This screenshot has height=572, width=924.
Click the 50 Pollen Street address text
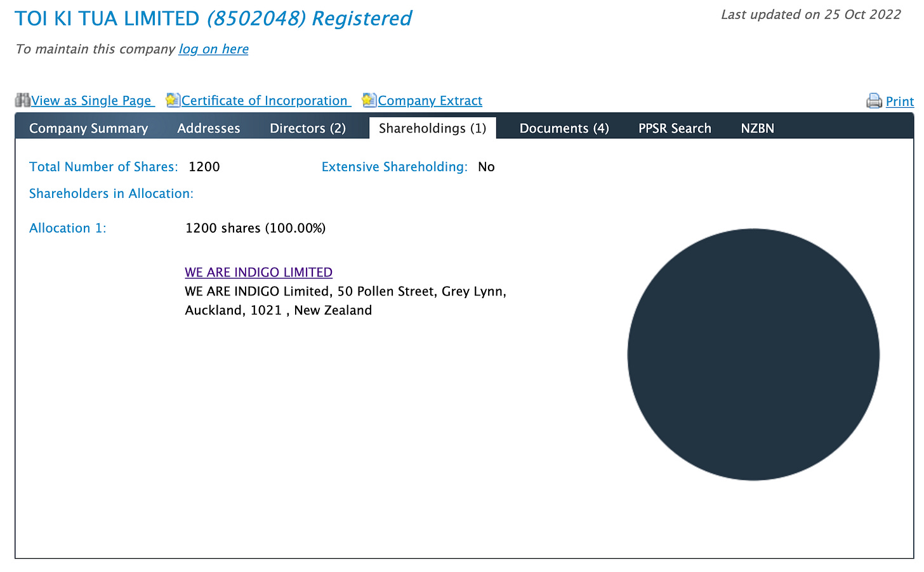tap(346, 301)
